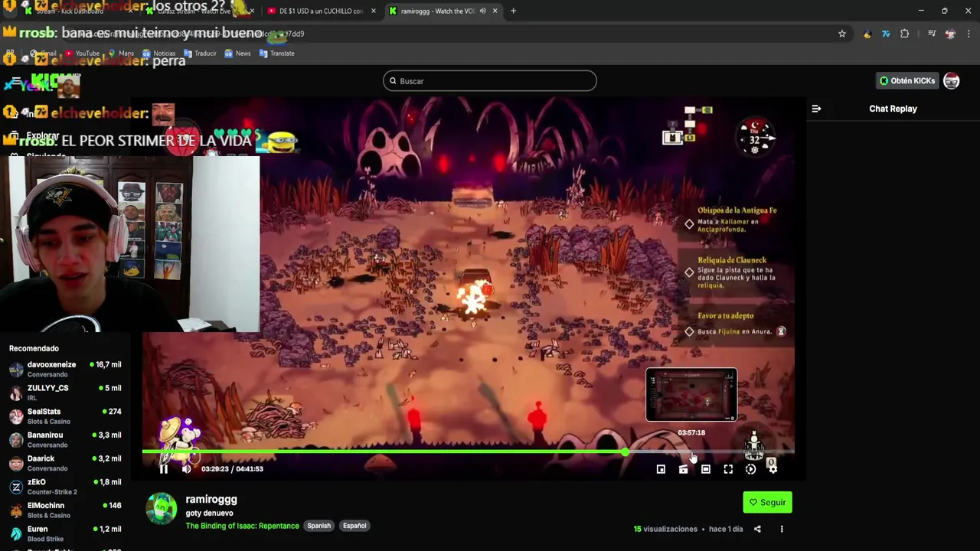Mute the video player volume
Viewport: 980px width, 551px height.
[186, 469]
